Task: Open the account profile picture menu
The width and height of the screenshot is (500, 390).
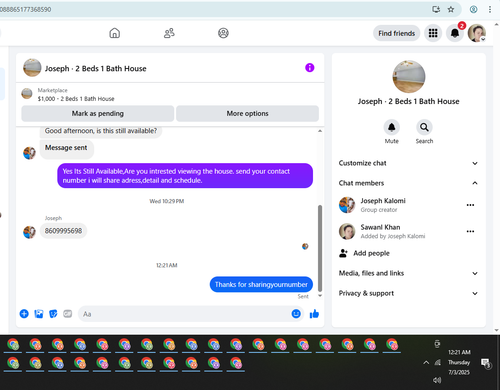Action: click(477, 33)
